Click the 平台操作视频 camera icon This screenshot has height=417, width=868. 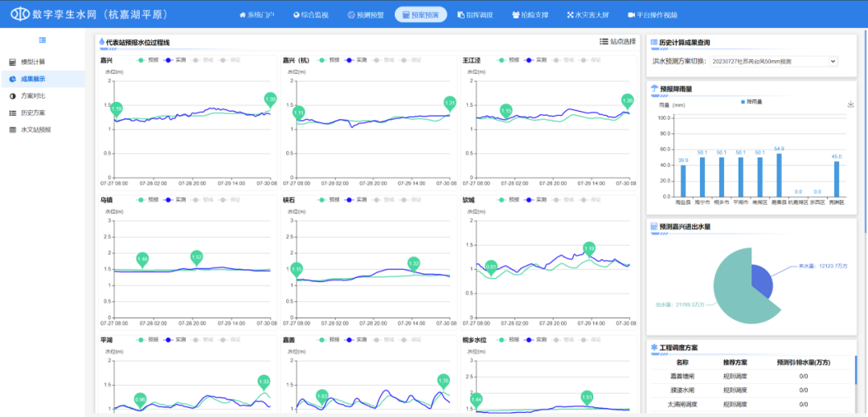coord(631,15)
